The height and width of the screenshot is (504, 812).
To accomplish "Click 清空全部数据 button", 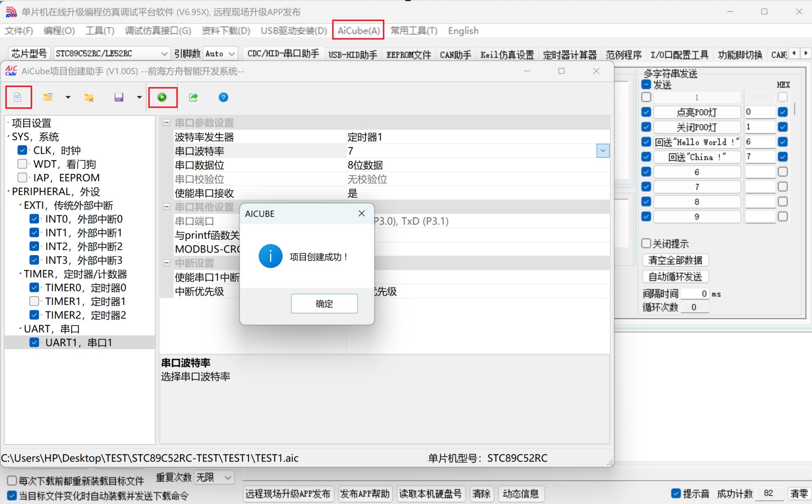I will (x=675, y=260).
